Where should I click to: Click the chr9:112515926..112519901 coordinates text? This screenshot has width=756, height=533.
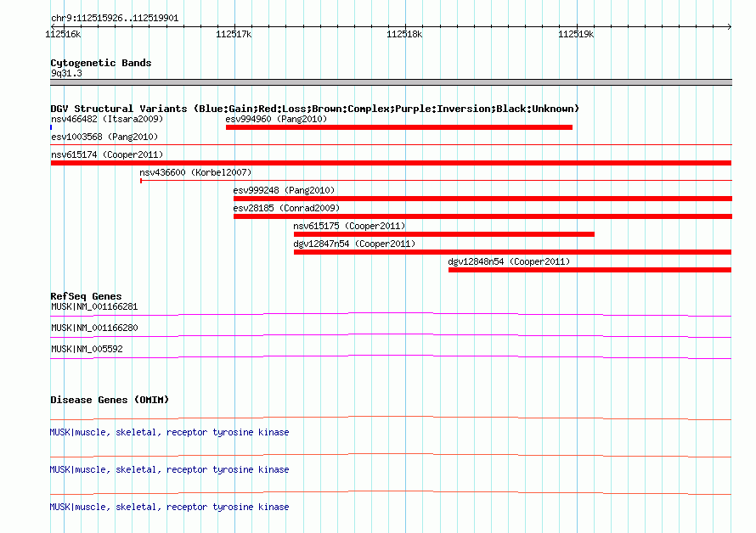coord(115,19)
